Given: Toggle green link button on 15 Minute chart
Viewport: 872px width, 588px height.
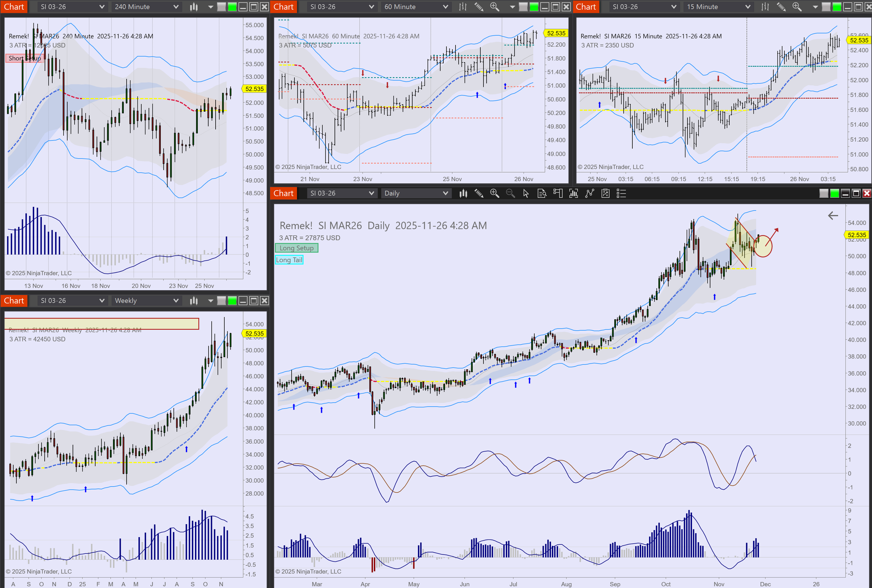Looking at the screenshot, I should click(836, 7).
